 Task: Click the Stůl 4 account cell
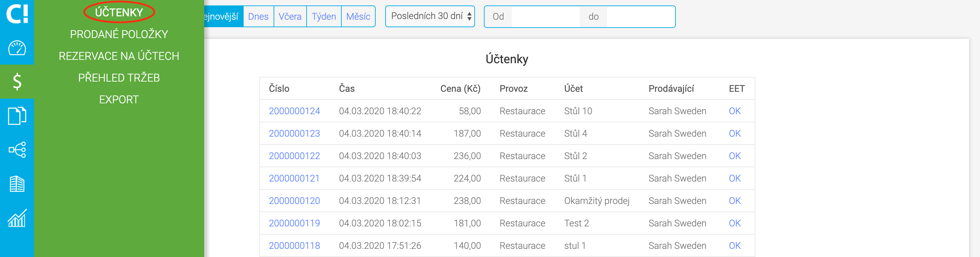[x=576, y=134]
